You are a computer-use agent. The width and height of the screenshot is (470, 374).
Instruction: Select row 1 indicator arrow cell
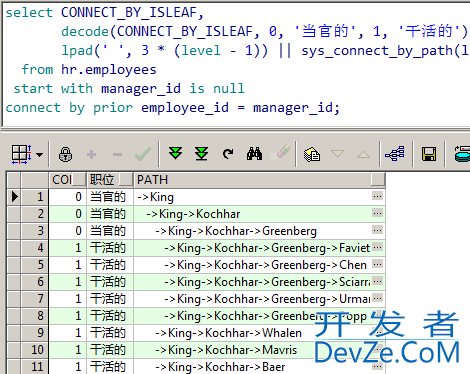coord(14,197)
